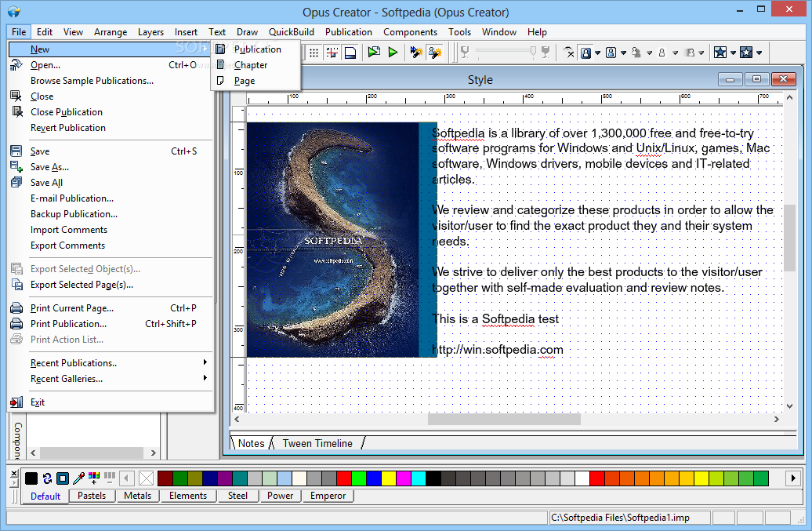Image resolution: width=812 pixels, height=531 pixels.
Task: Click Close Publication menu entry
Action: (x=111, y=112)
